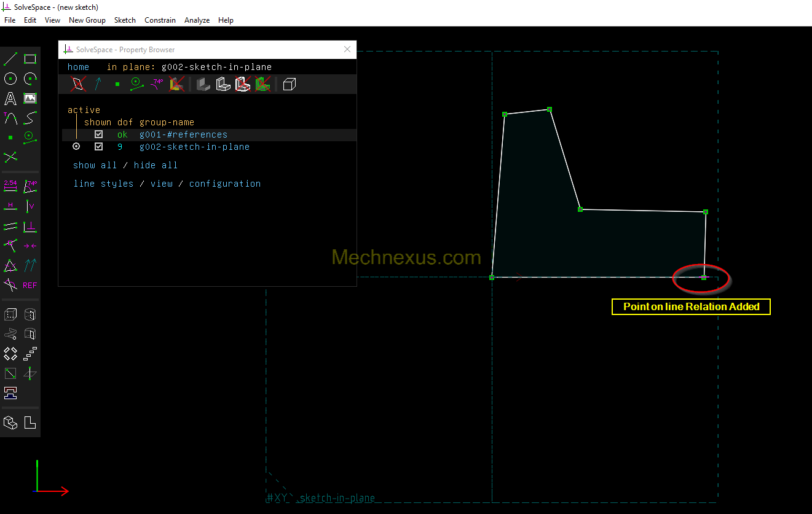
Task: Apply the perpendicular constraint tool
Action: [30, 227]
